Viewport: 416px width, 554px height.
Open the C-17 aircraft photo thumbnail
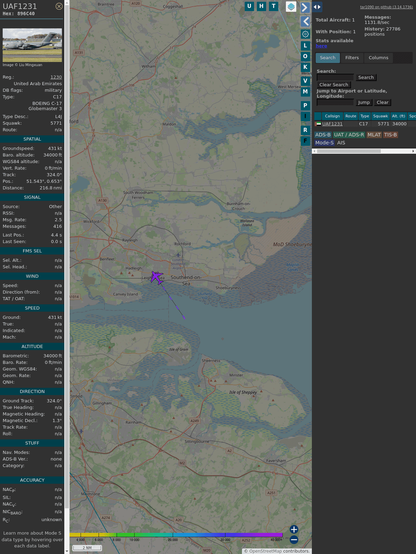(32, 45)
